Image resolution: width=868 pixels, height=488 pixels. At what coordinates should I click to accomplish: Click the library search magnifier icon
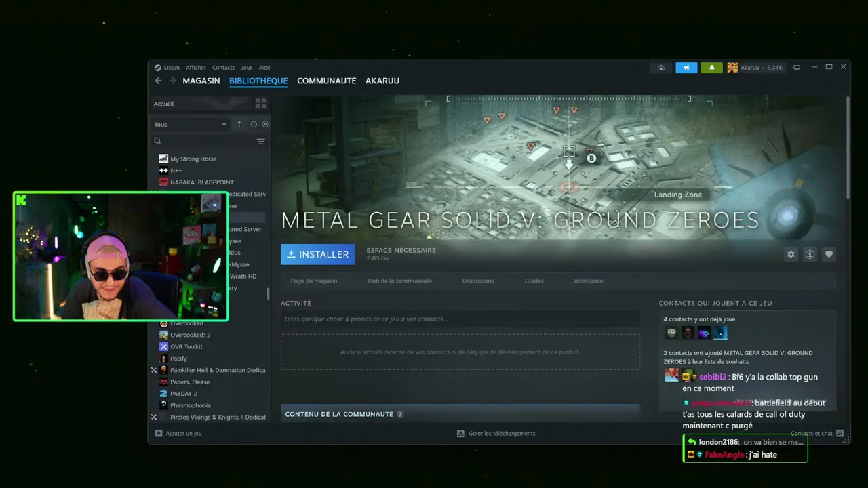point(158,141)
